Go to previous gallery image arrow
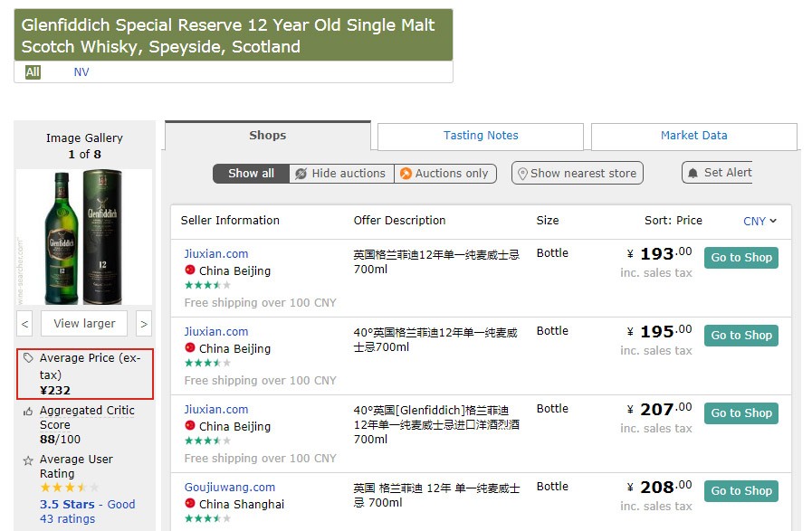812x531 pixels. (25, 324)
